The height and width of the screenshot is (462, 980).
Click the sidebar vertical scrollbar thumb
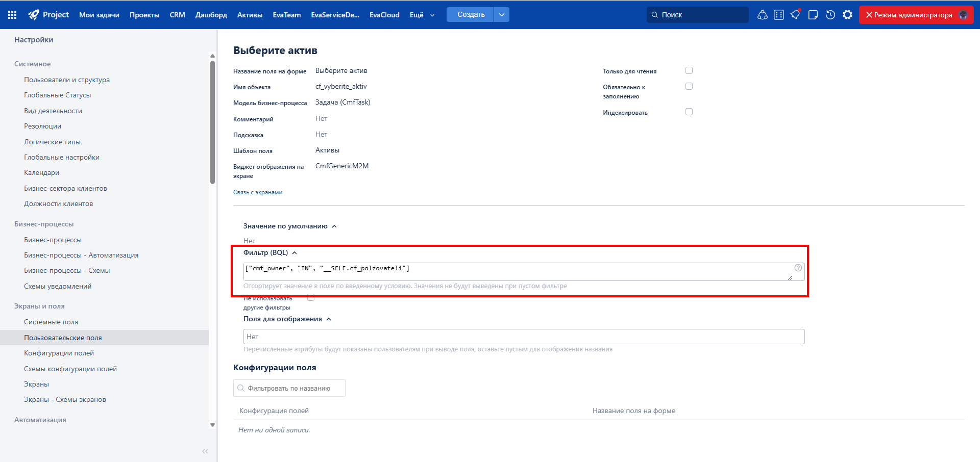(x=212, y=122)
